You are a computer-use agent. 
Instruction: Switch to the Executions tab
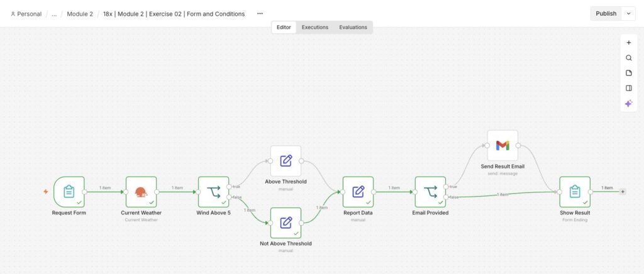[x=315, y=28]
